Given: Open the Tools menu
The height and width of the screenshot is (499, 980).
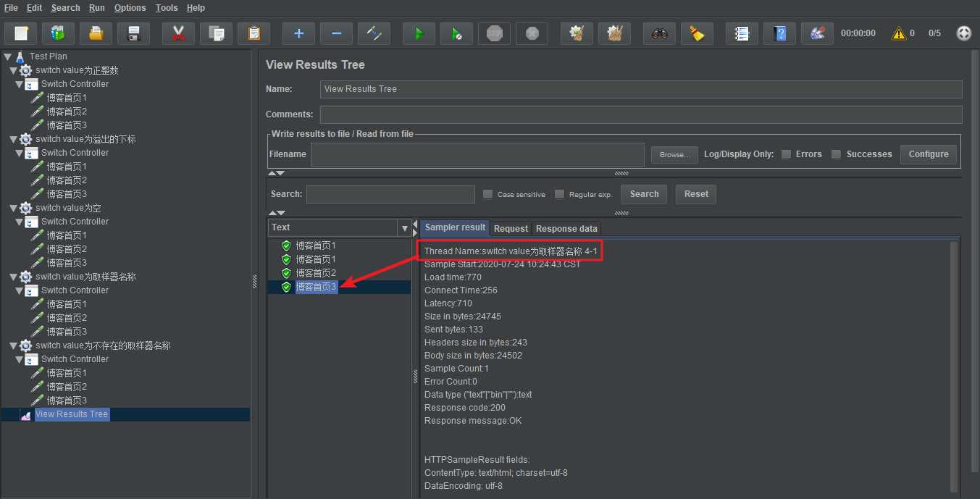Looking at the screenshot, I should [x=167, y=8].
